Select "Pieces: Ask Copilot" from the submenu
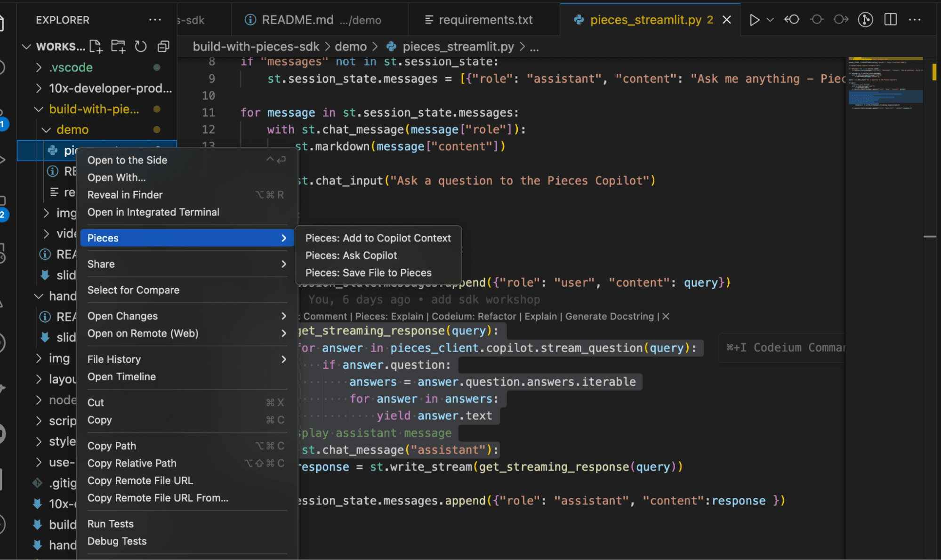941x560 pixels. (351, 255)
